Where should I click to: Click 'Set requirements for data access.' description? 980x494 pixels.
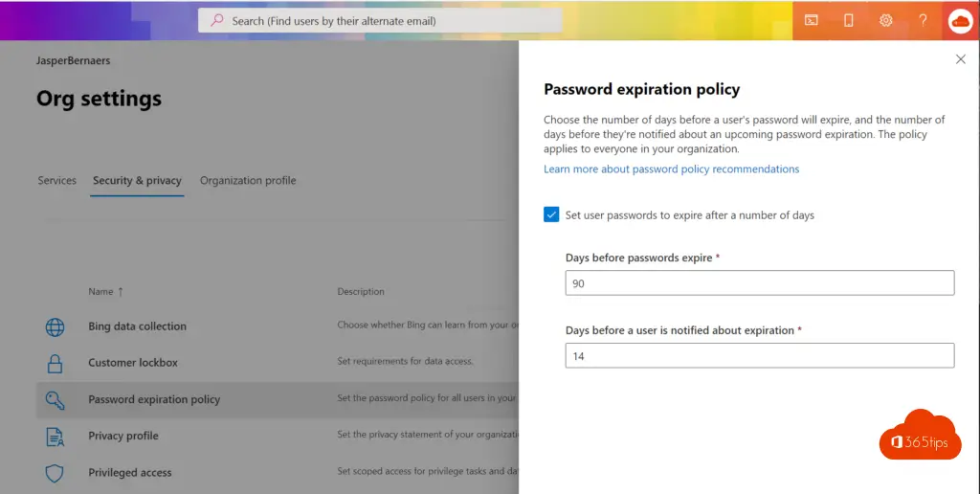405,362
